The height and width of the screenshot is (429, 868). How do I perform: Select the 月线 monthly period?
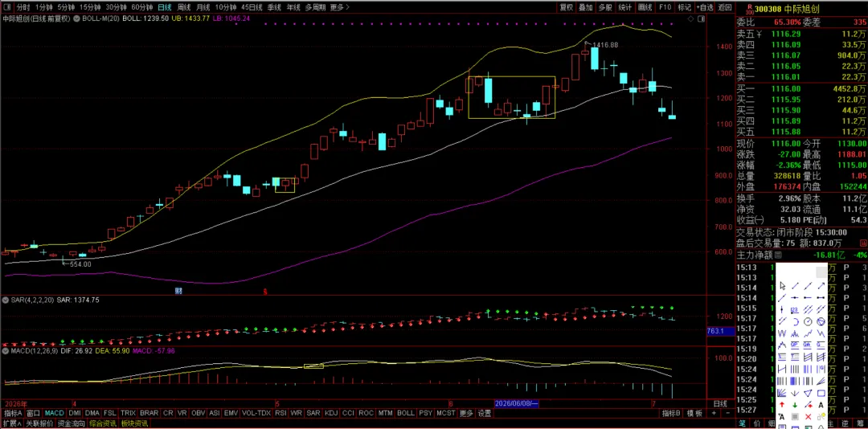pos(203,7)
